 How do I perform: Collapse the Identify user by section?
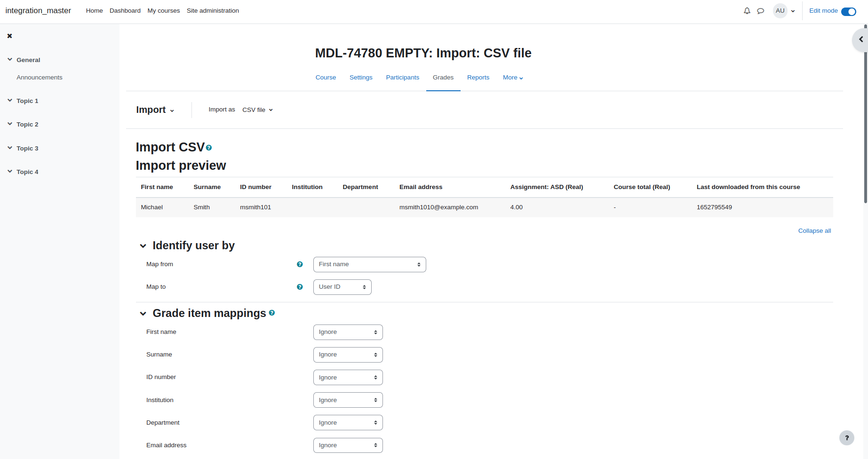pyautogui.click(x=143, y=246)
